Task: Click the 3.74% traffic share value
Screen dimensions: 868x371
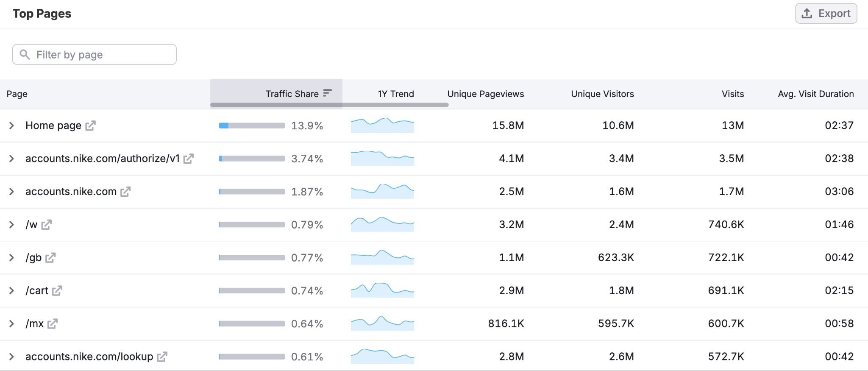Action: [x=307, y=159]
